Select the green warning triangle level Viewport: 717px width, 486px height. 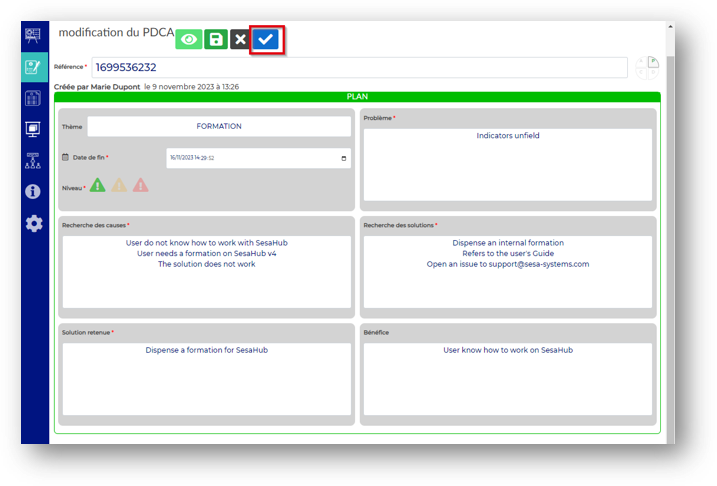click(97, 185)
